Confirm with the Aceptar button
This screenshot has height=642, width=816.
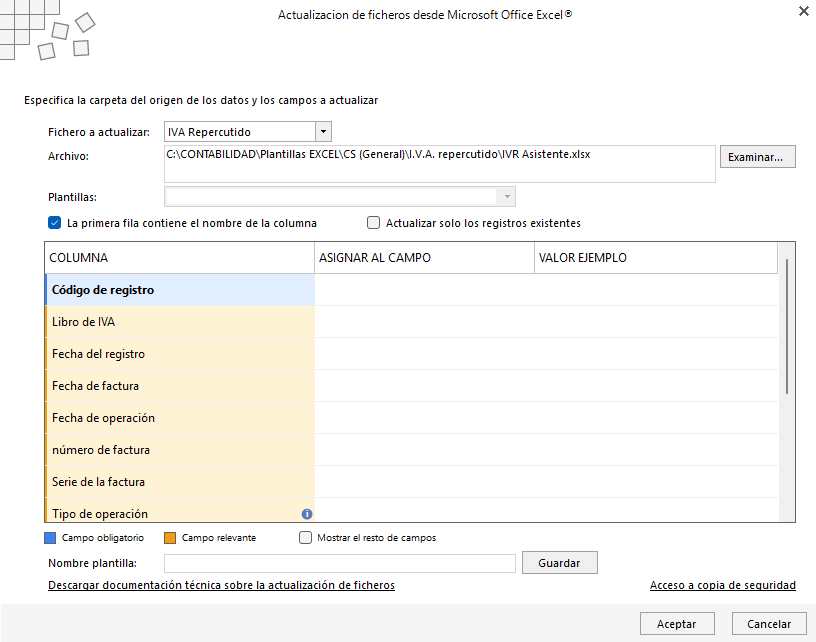tap(677, 624)
